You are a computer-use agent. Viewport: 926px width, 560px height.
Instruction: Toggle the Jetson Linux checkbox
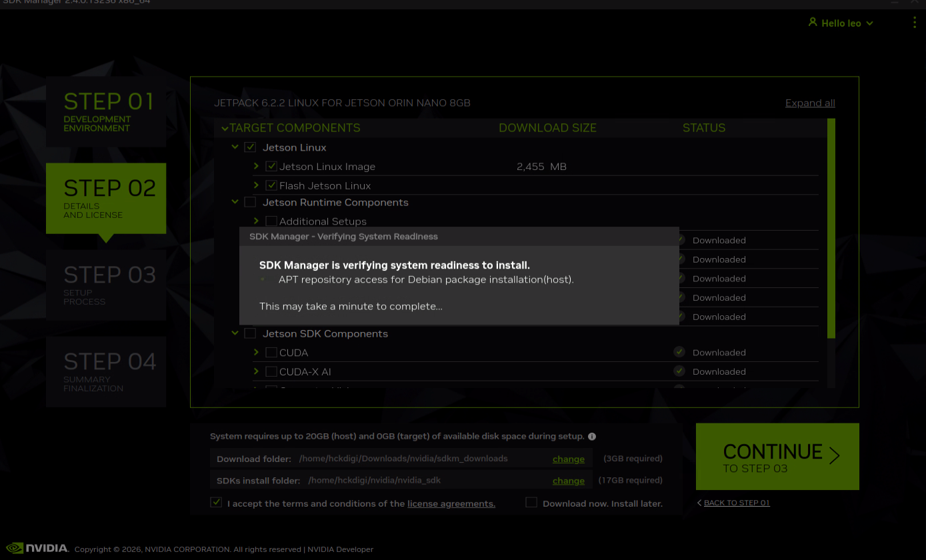(x=250, y=147)
